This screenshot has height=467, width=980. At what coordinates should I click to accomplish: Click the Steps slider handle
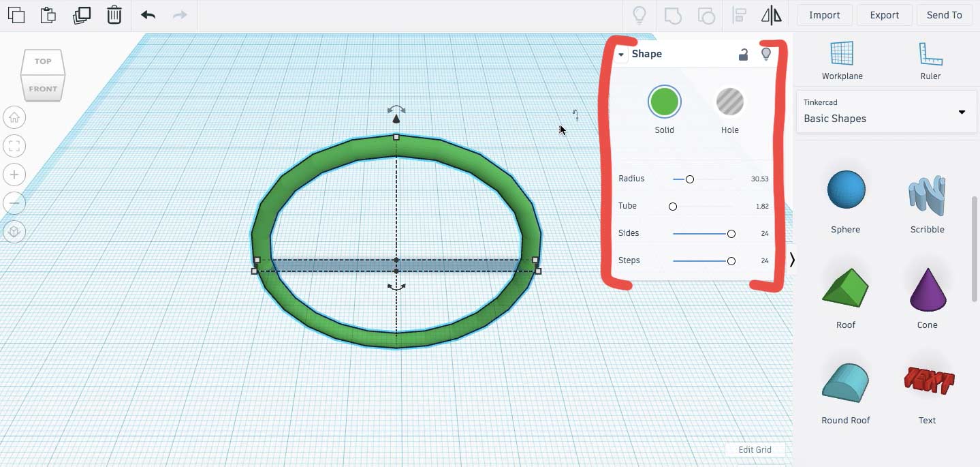coord(731,261)
